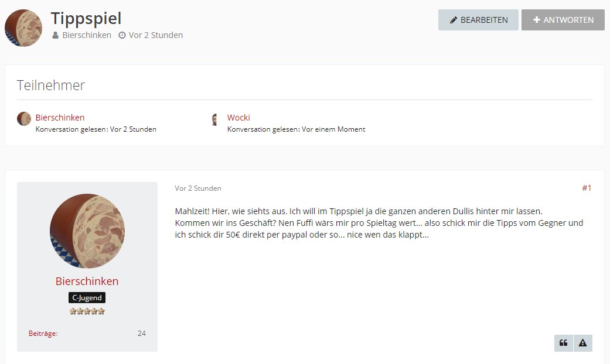Click the Tippspiel conversation title

(x=86, y=18)
